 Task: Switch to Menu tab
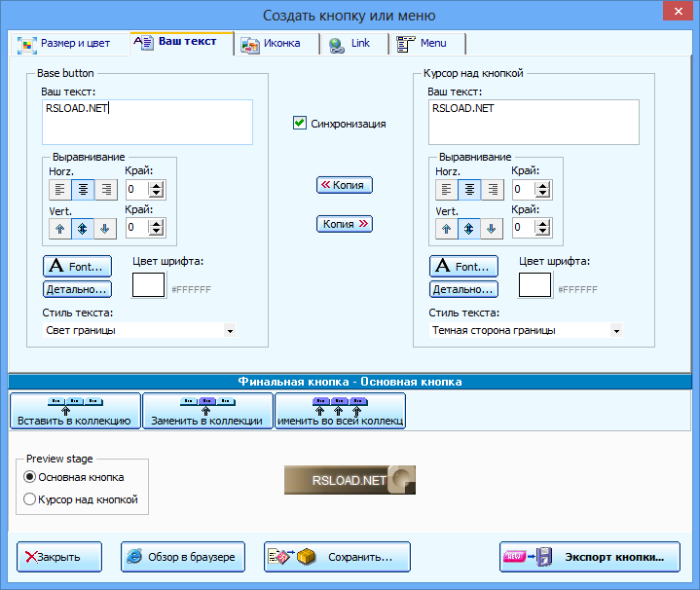pos(427,44)
